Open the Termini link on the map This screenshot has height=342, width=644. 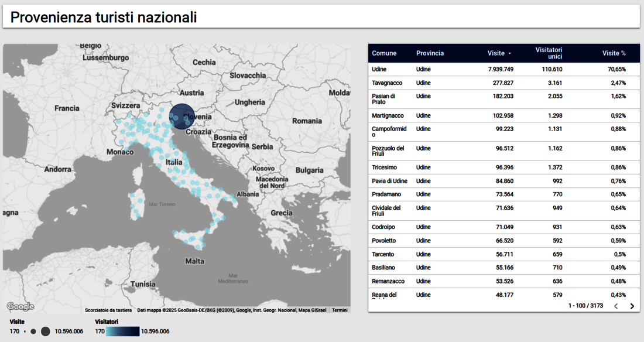(x=340, y=310)
